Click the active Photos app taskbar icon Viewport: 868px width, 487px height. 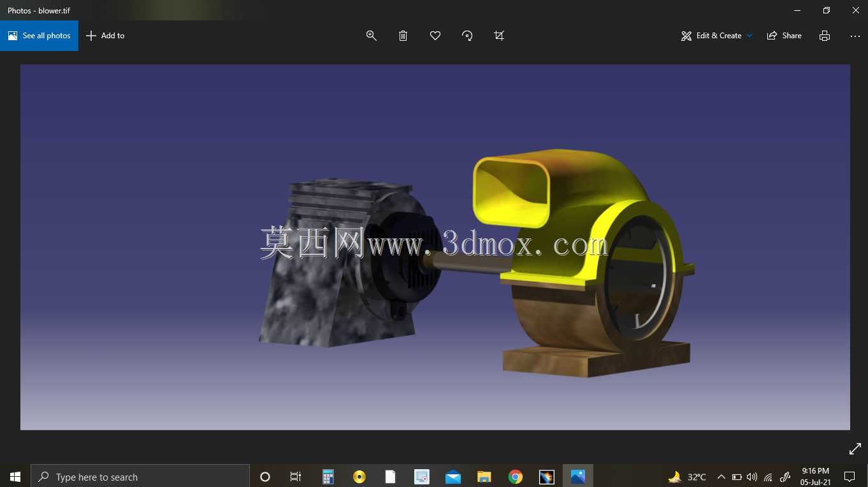coord(578,476)
